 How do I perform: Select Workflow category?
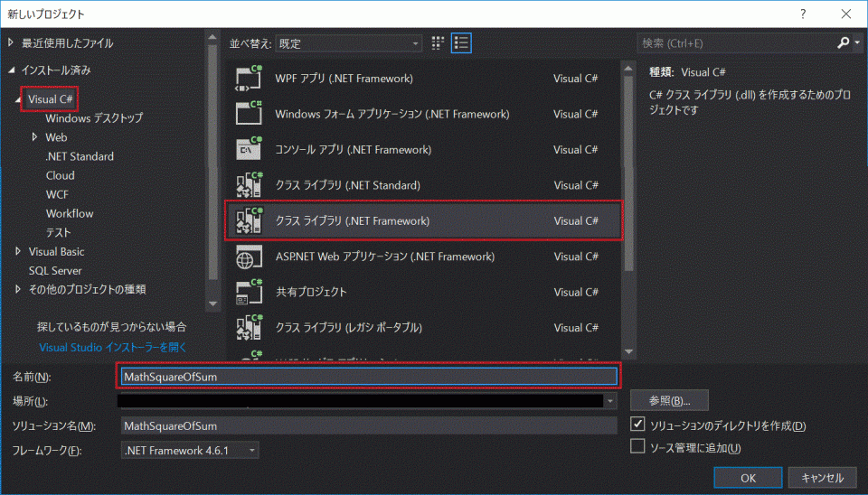pyautogui.click(x=70, y=213)
